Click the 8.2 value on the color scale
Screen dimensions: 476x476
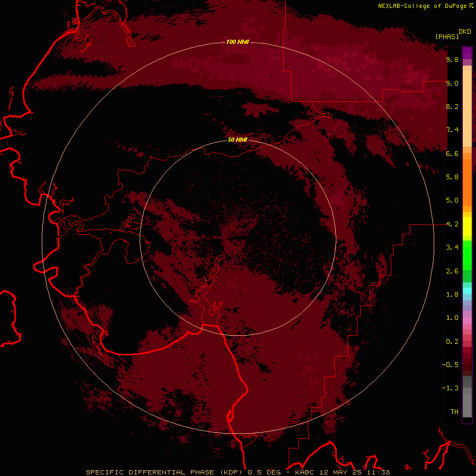(x=452, y=106)
